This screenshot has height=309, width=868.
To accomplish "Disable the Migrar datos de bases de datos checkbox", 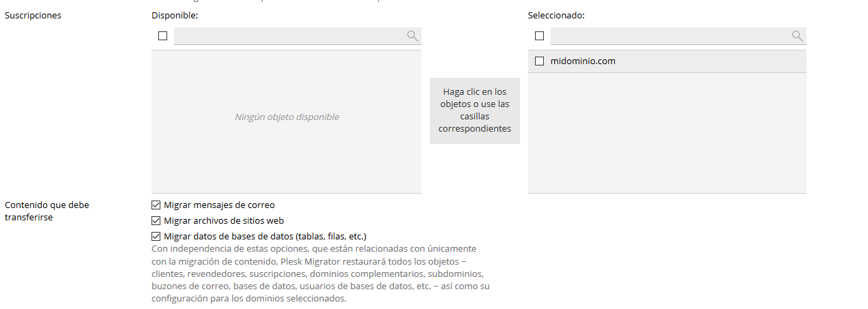I will tap(156, 236).
